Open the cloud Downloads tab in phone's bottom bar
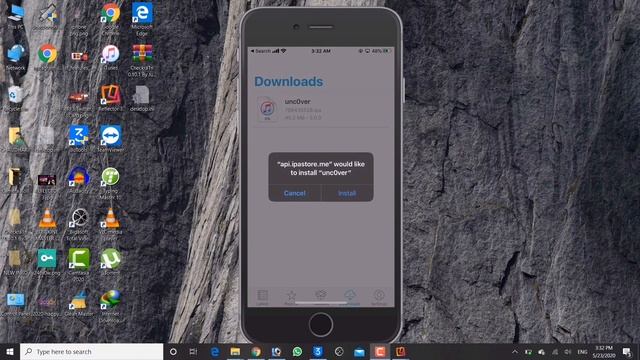 point(350,297)
